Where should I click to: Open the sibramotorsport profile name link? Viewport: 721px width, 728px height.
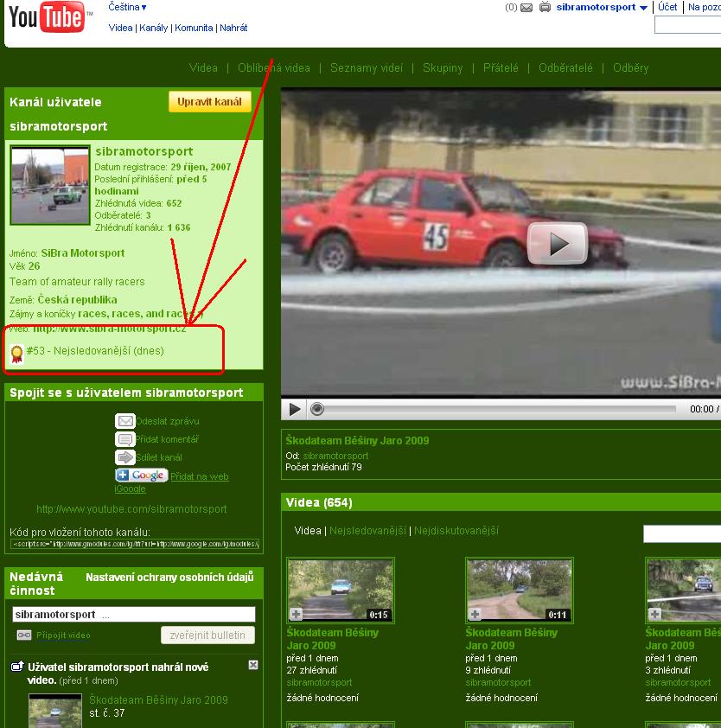pyautogui.click(x=144, y=151)
